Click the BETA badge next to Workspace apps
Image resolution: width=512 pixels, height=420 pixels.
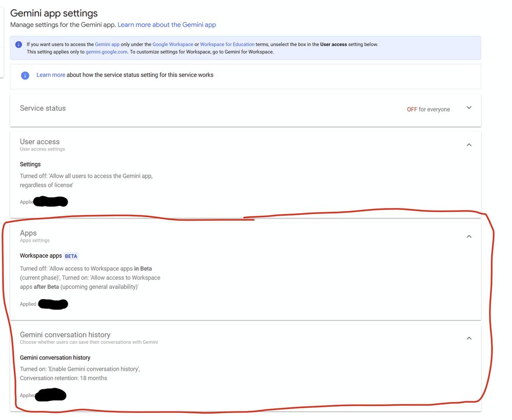click(71, 257)
